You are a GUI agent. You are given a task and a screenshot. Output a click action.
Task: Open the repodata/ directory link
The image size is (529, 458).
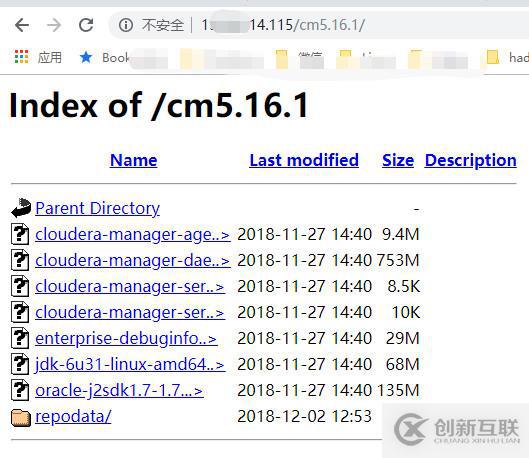(73, 417)
